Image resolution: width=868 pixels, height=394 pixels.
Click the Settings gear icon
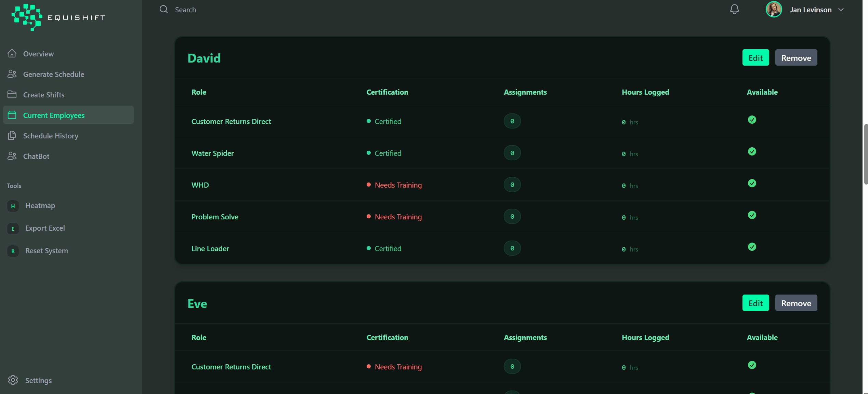tap(13, 380)
